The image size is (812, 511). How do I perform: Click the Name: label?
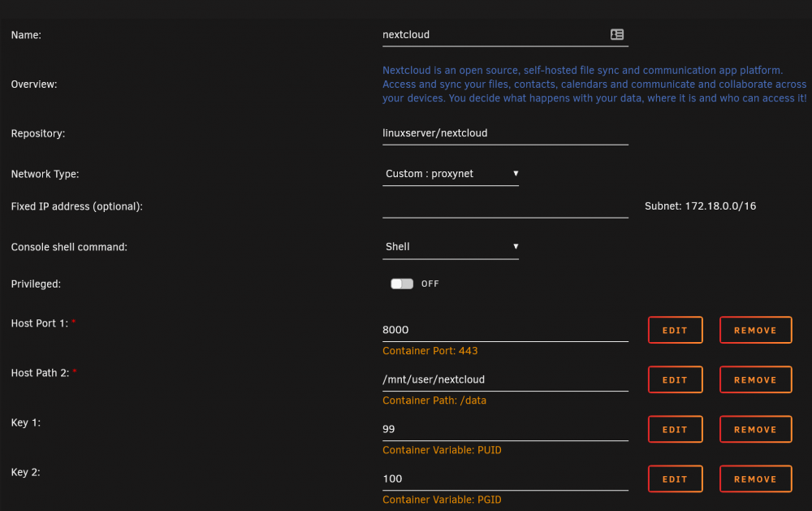click(x=27, y=35)
